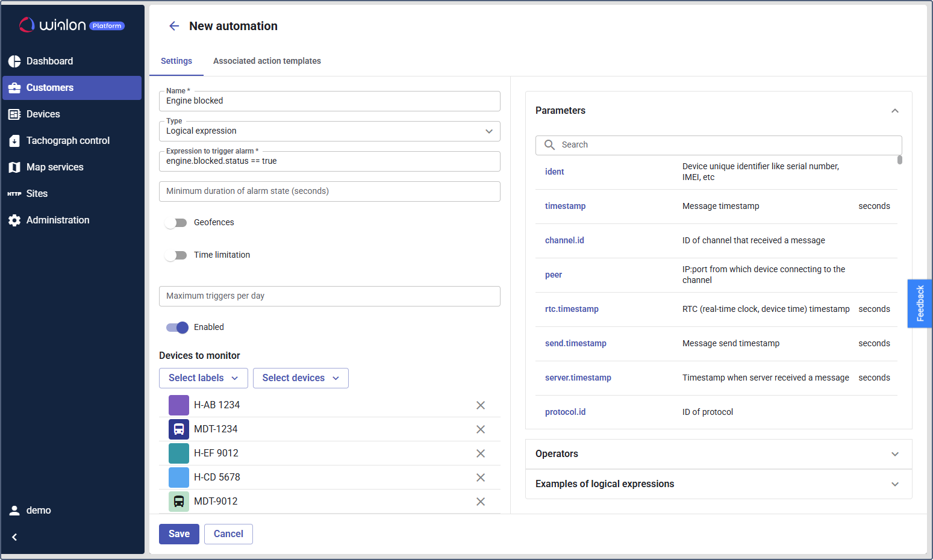Collapse the sidebar with the bottom chevron
This screenshot has height=560, width=933.
coord(14,537)
